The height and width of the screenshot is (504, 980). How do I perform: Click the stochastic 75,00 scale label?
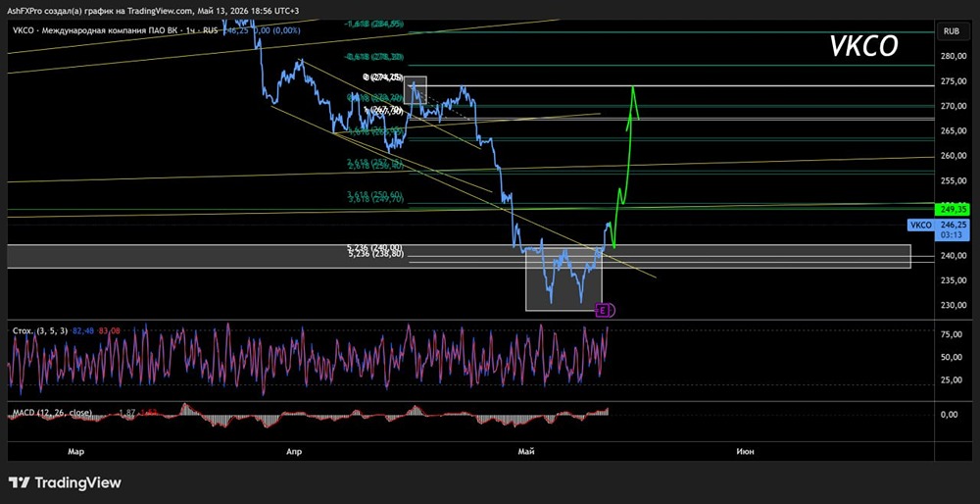pos(952,334)
